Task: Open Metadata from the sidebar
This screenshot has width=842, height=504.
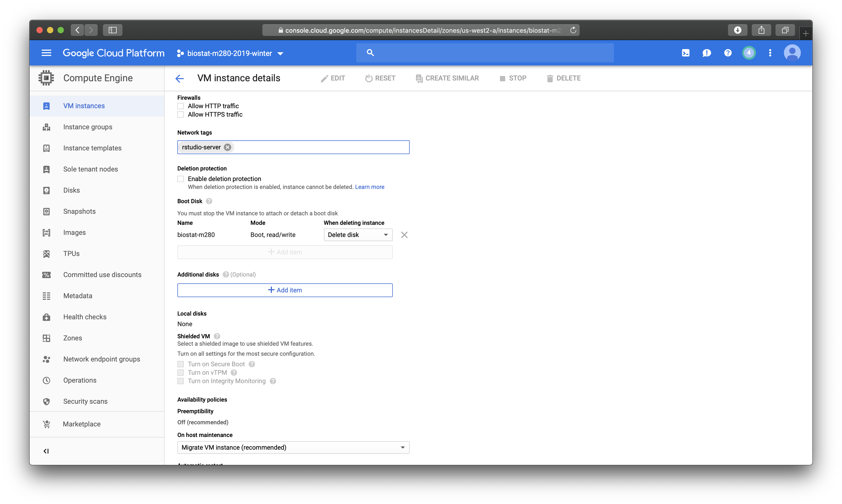Action: pyautogui.click(x=77, y=296)
